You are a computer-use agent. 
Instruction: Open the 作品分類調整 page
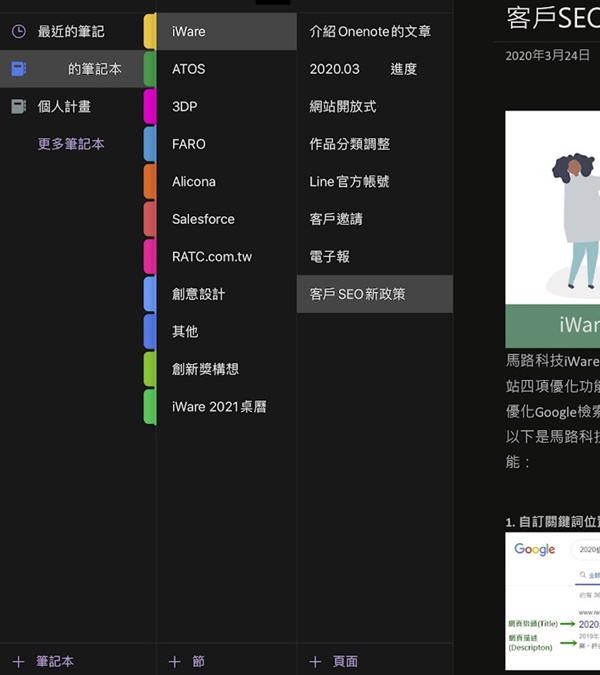tap(374, 144)
